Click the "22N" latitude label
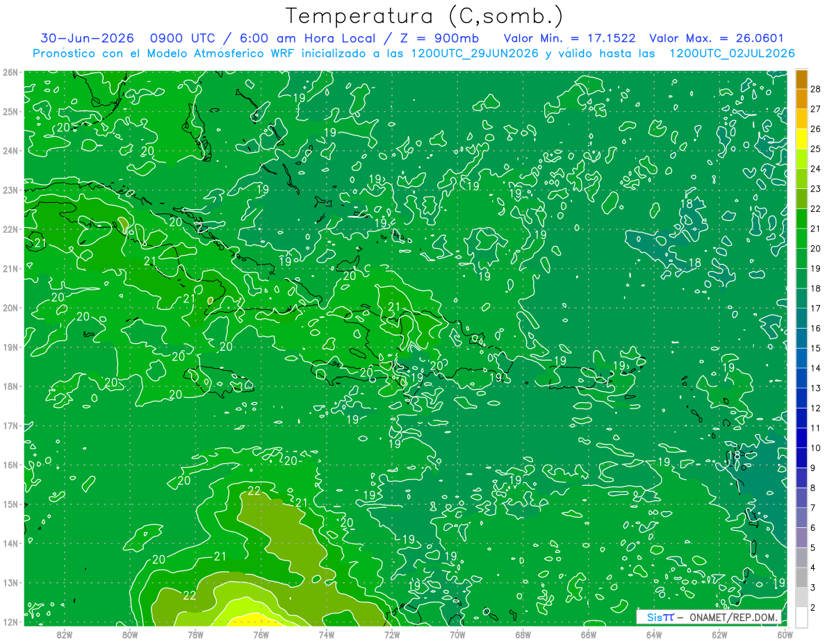 (x=10, y=229)
